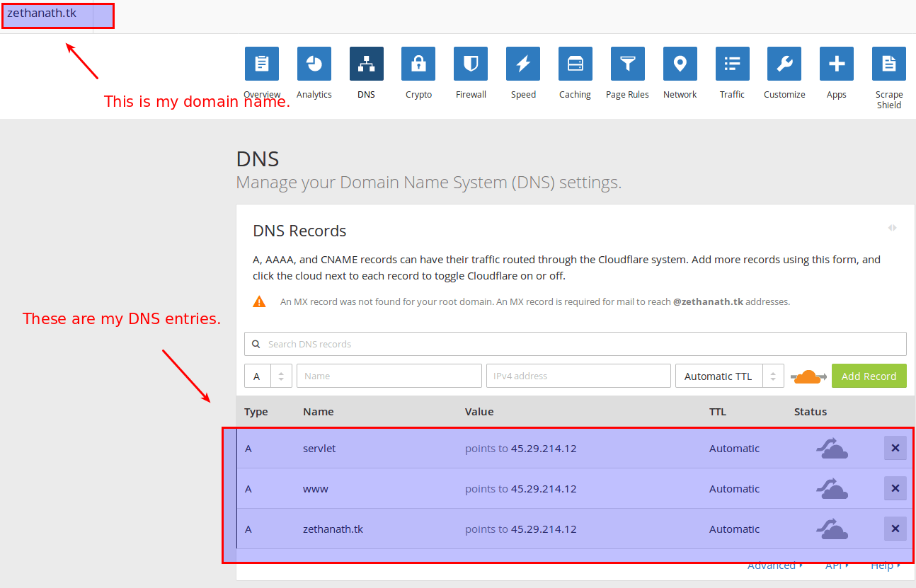Select the DNS network icon

[367, 64]
